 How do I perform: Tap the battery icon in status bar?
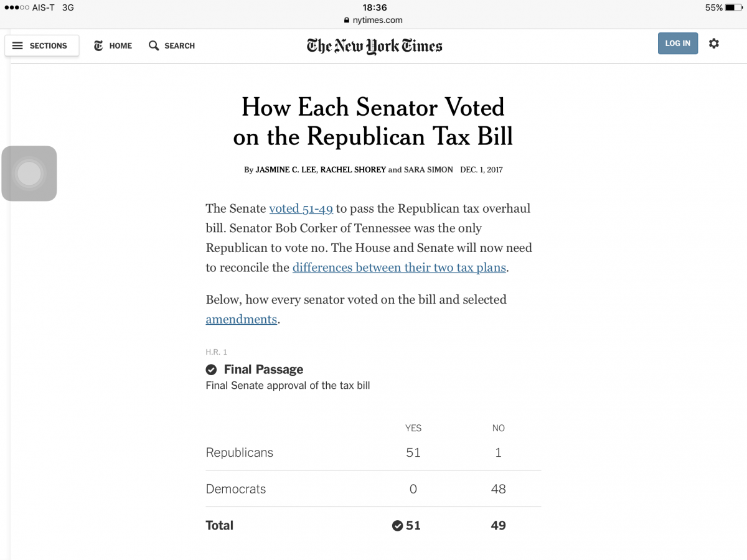735,8
